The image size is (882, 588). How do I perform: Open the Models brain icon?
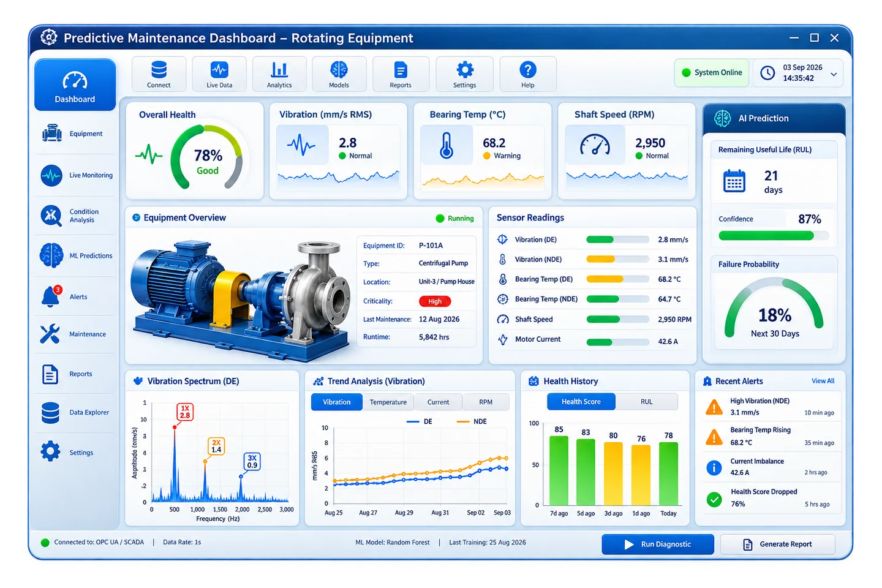(x=339, y=74)
